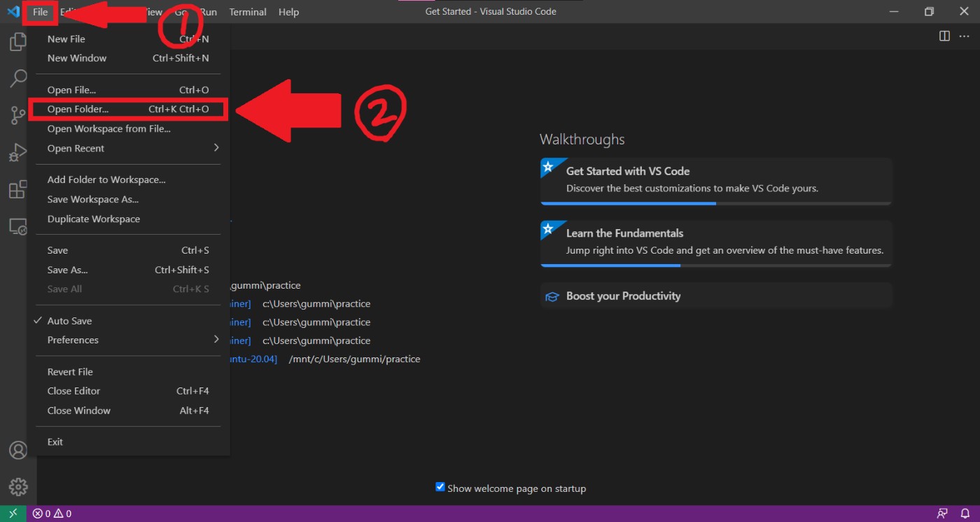This screenshot has width=980, height=522.
Task: Open the Run and Debug view icon
Action: [x=18, y=153]
